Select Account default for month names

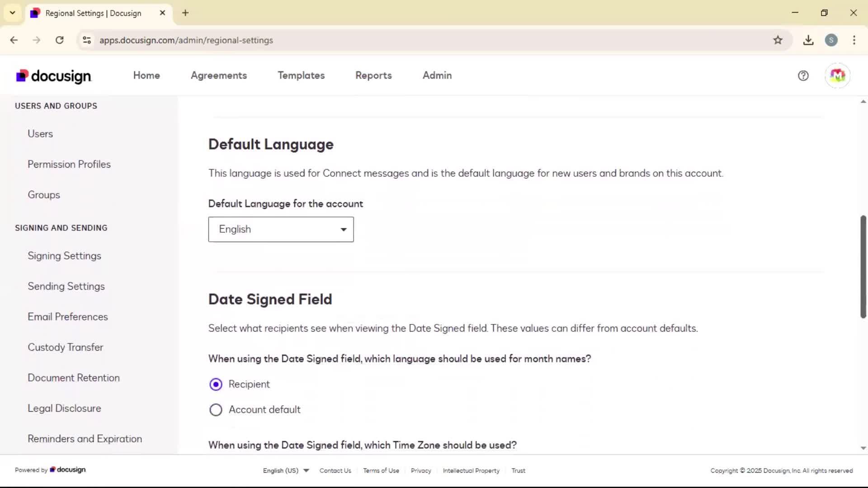click(x=216, y=410)
